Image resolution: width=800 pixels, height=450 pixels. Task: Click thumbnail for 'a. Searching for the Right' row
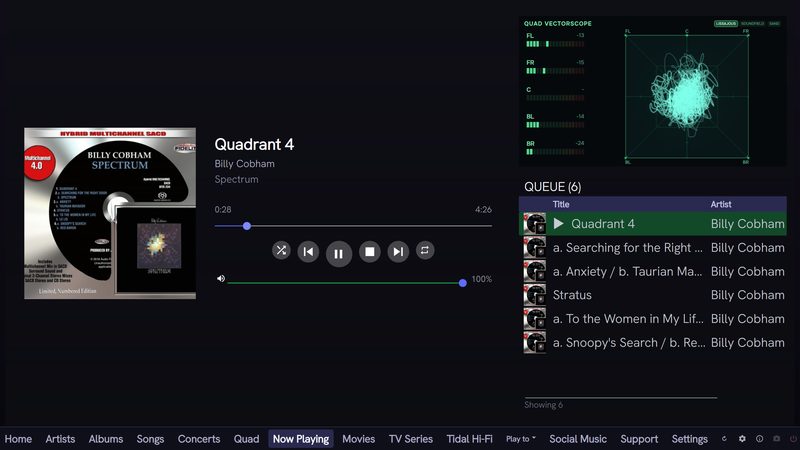point(535,247)
